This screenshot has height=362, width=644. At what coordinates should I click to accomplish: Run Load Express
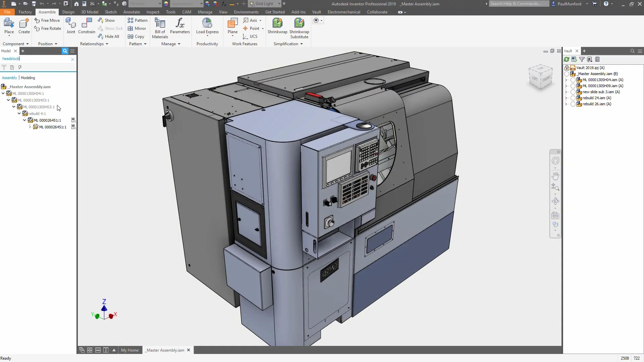pyautogui.click(x=207, y=26)
